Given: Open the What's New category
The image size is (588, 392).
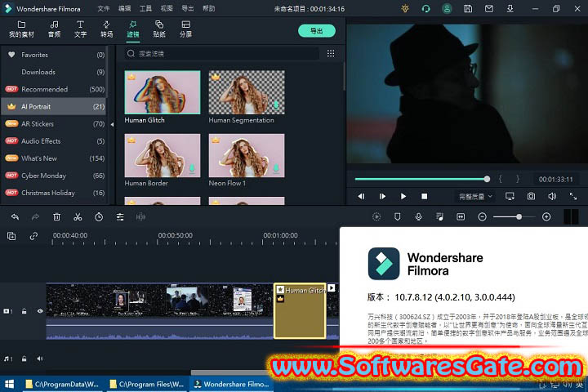Looking at the screenshot, I should 54,158.
